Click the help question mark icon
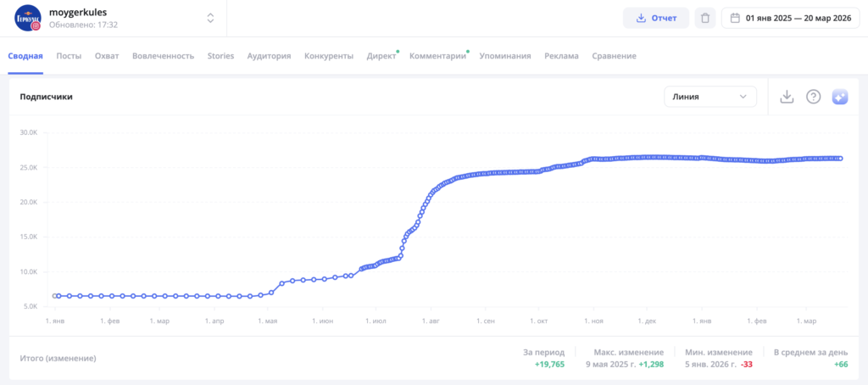This screenshot has height=385, width=868. click(813, 97)
